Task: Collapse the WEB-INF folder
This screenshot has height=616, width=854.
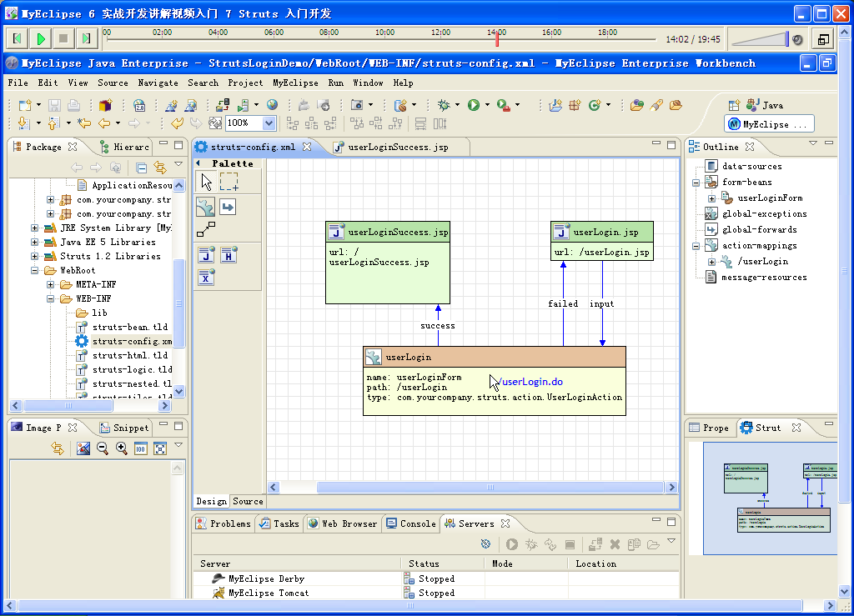Action: (51, 298)
